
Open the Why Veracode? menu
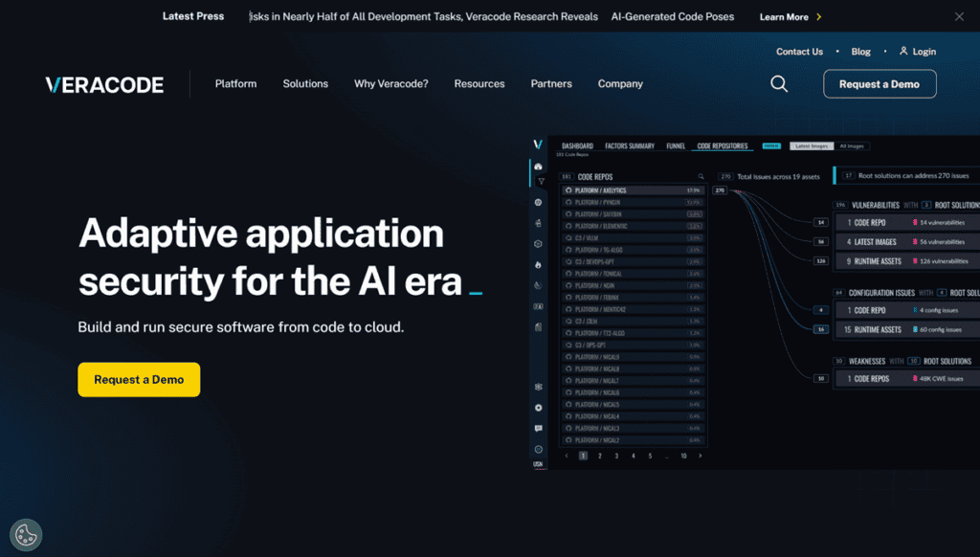click(x=391, y=84)
